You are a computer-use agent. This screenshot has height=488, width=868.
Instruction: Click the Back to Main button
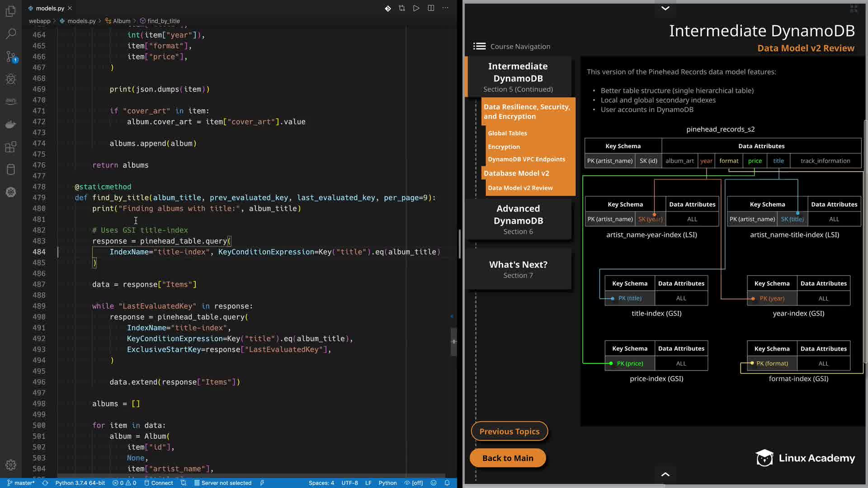point(508,458)
